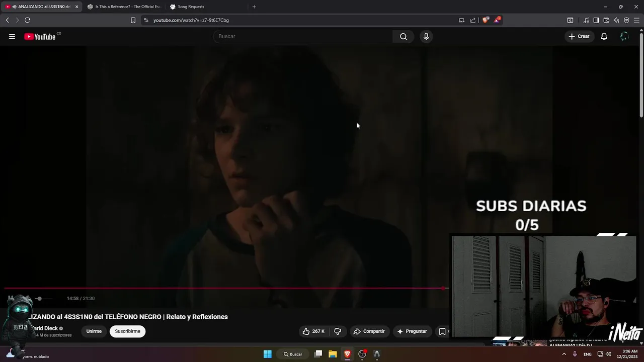Toggle the browser sidebar panel
The image size is (644, 362).
point(596,20)
